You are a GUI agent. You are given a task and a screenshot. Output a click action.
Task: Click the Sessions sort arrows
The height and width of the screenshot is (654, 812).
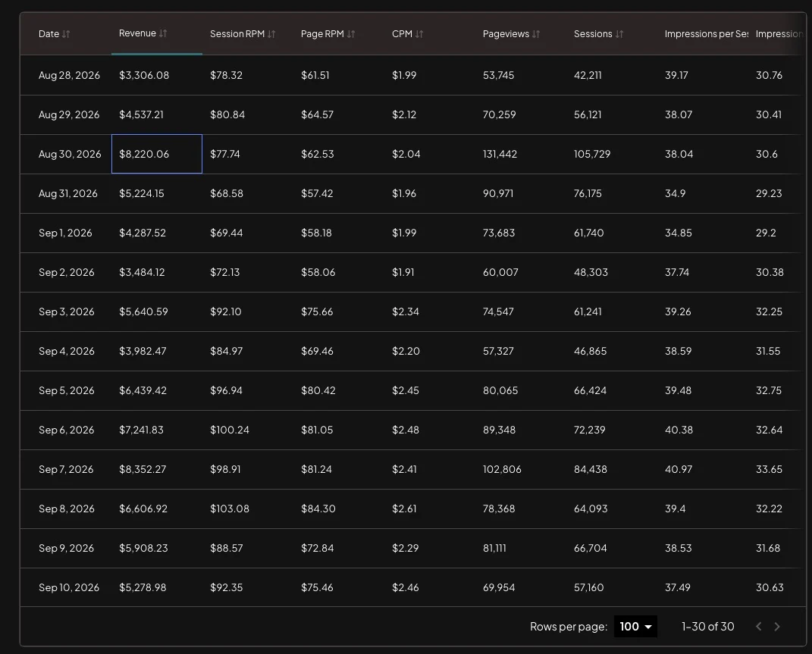[x=619, y=34]
